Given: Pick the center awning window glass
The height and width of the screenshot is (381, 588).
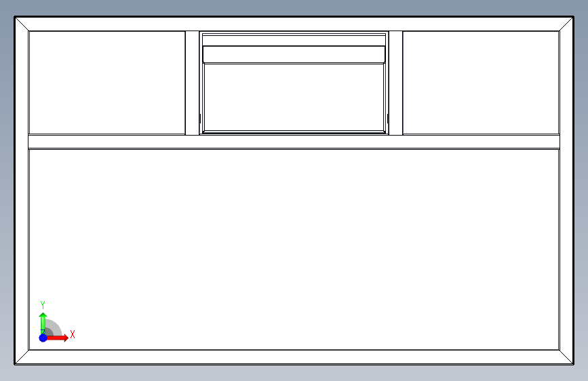Looking at the screenshot, I should coord(294,97).
